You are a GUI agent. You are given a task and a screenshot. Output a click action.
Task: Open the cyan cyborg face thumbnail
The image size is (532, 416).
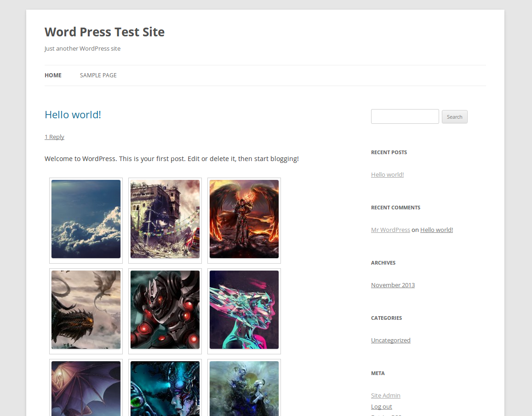[165, 388]
